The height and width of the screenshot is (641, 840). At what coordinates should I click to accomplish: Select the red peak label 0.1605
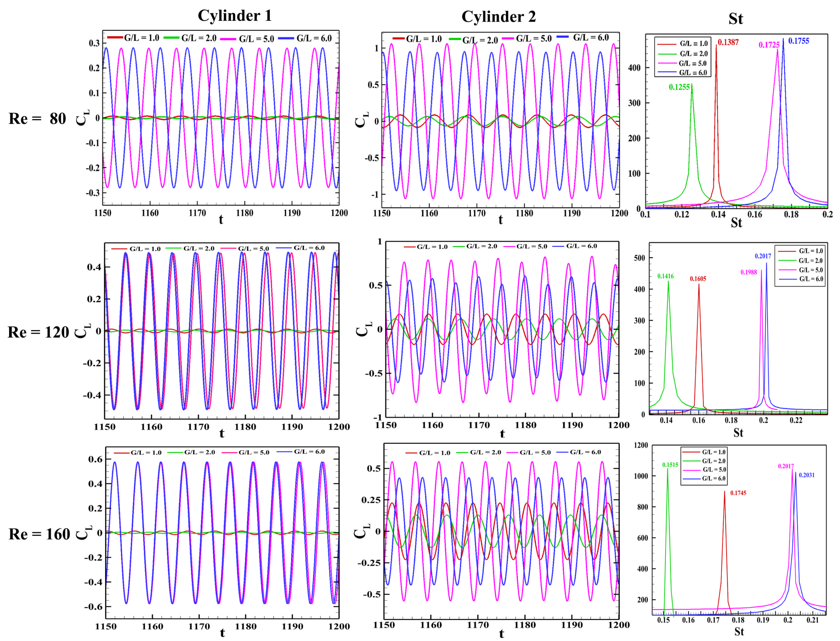[698, 279]
